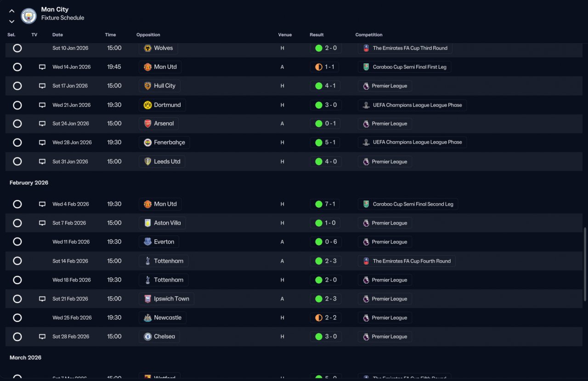
Task: Click the green win indicator for Everton 0 - 6
Action: (319, 242)
